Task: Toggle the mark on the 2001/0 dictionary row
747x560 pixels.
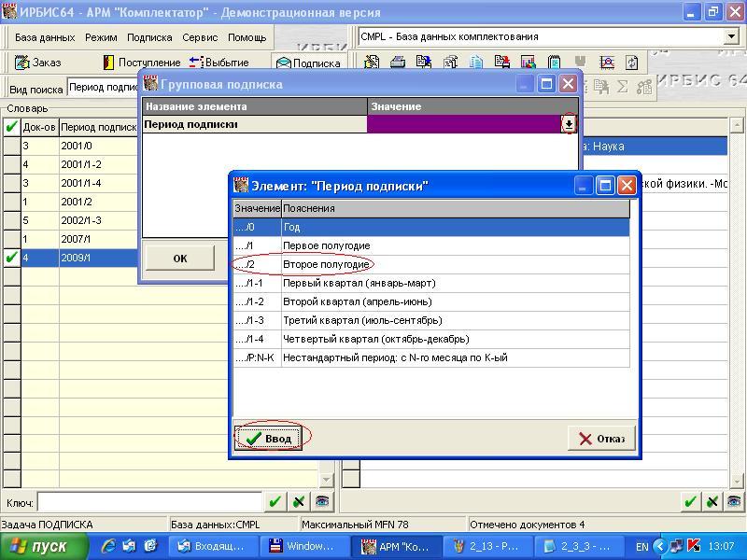Action: (x=11, y=146)
